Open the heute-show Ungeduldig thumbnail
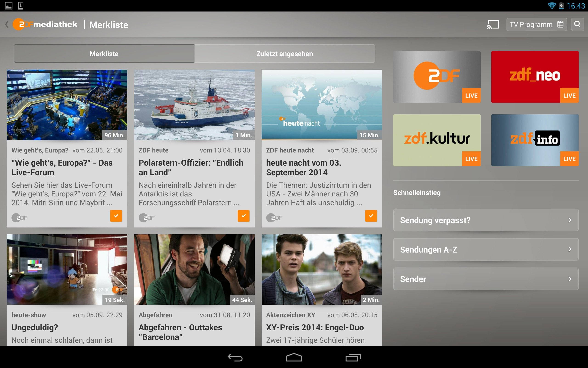This screenshot has height=368, width=588. tap(67, 269)
